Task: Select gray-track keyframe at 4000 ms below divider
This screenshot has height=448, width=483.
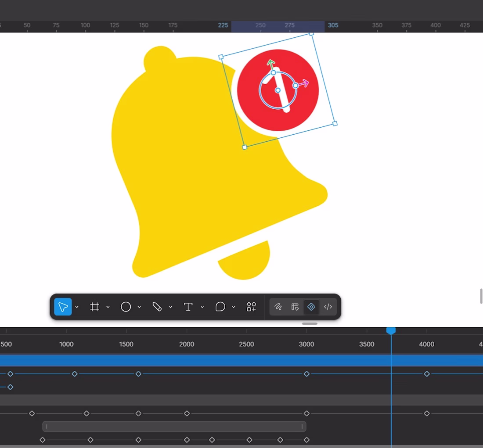Action: pos(427,413)
